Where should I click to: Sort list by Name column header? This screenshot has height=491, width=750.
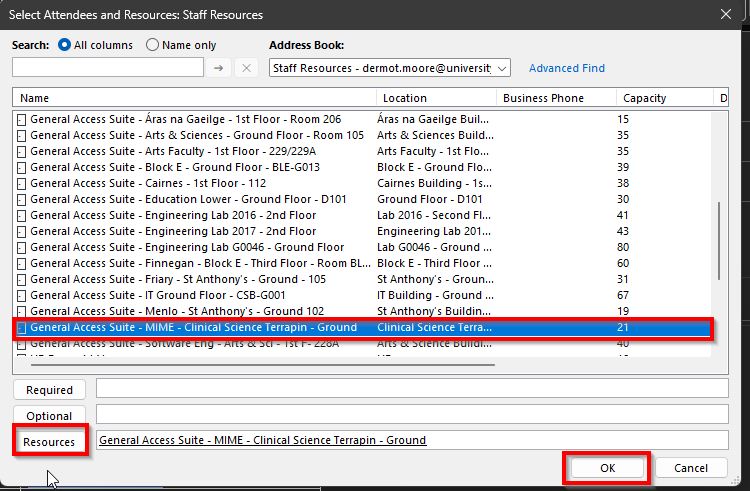click(x=195, y=98)
